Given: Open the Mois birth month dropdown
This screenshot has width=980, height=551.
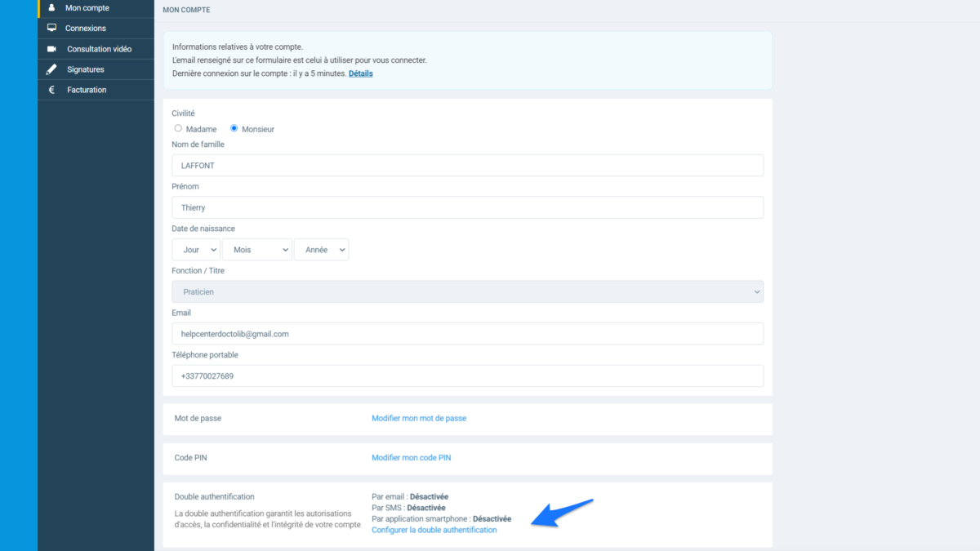Looking at the screenshot, I should point(256,250).
